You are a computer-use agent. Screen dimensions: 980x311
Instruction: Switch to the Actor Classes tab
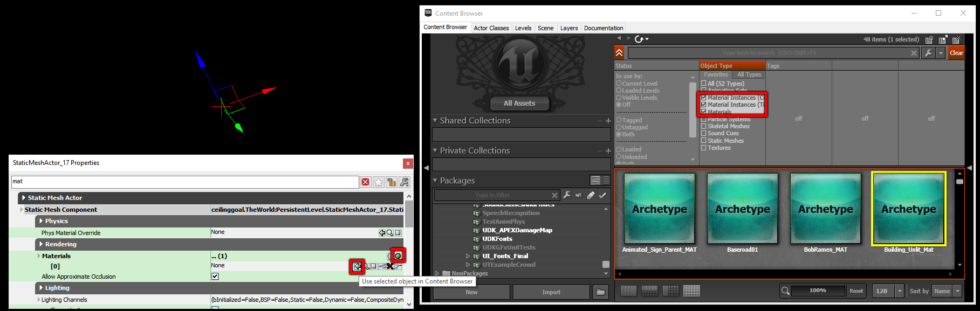pyautogui.click(x=491, y=28)
